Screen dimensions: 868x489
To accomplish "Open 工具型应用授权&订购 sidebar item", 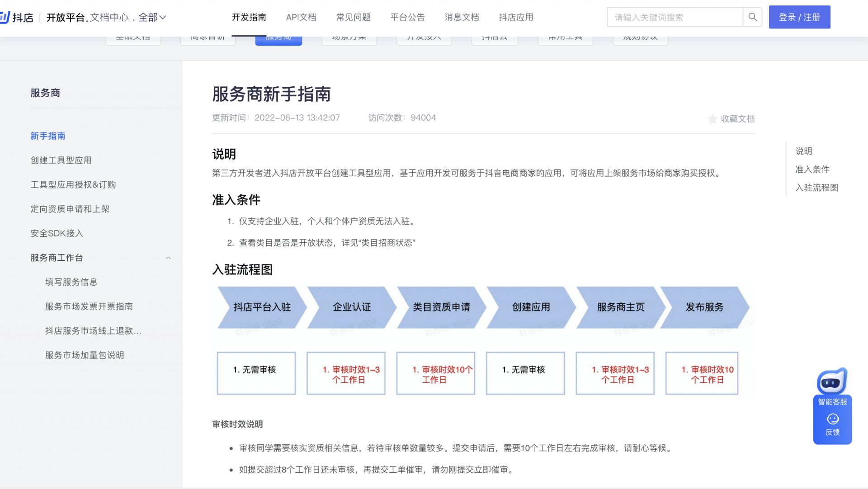I will (73, 185).
